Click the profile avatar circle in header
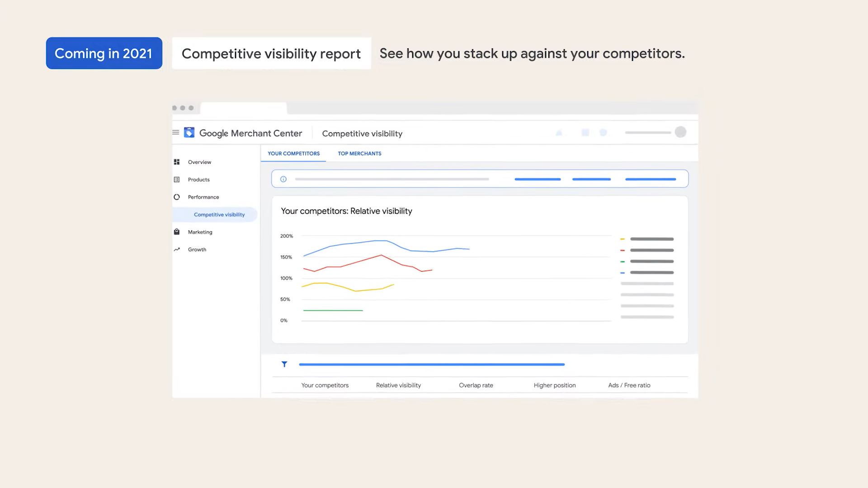 click(x=680, y=132)
